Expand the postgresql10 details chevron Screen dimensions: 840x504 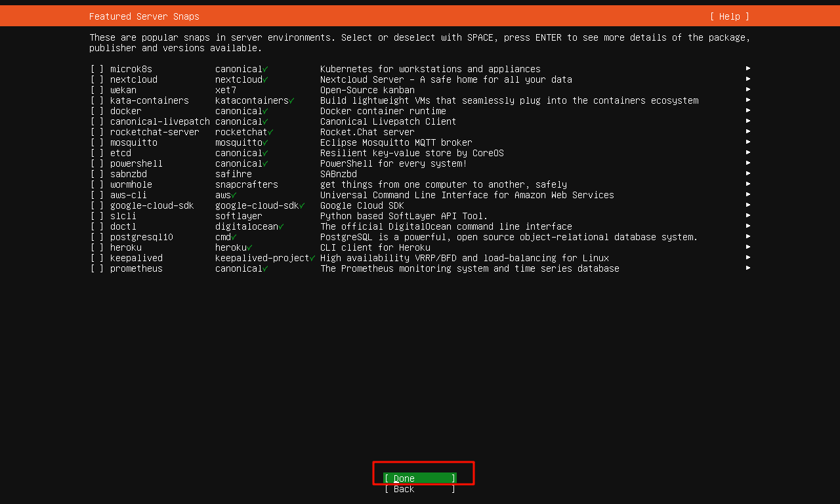747,237
